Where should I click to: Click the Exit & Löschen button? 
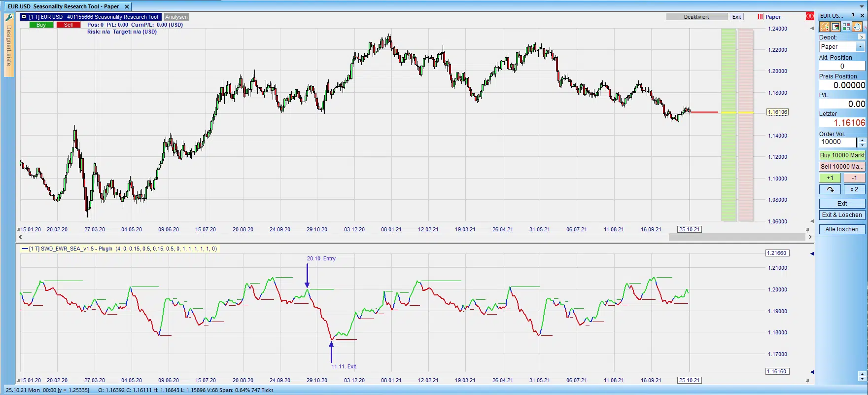842,215
